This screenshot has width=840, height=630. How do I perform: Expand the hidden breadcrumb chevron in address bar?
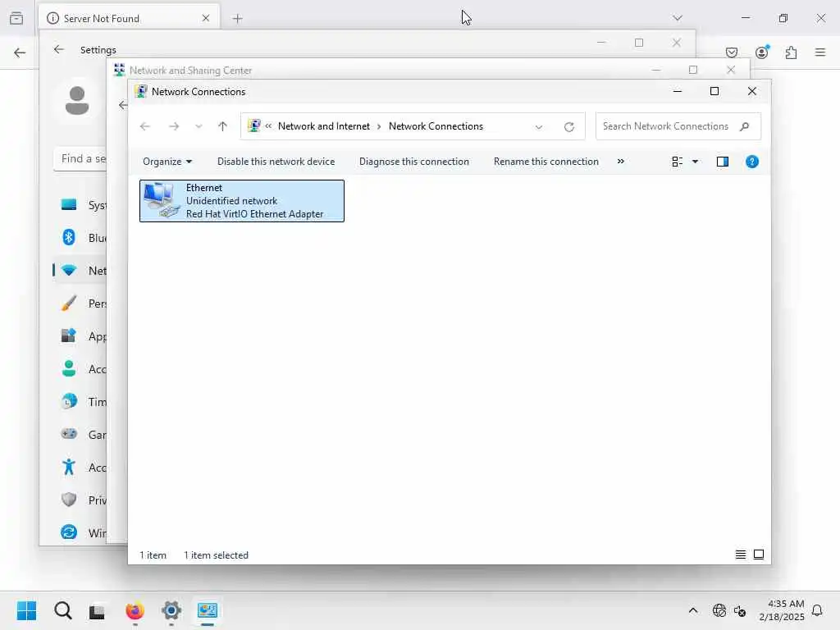[x=268, y=126]
